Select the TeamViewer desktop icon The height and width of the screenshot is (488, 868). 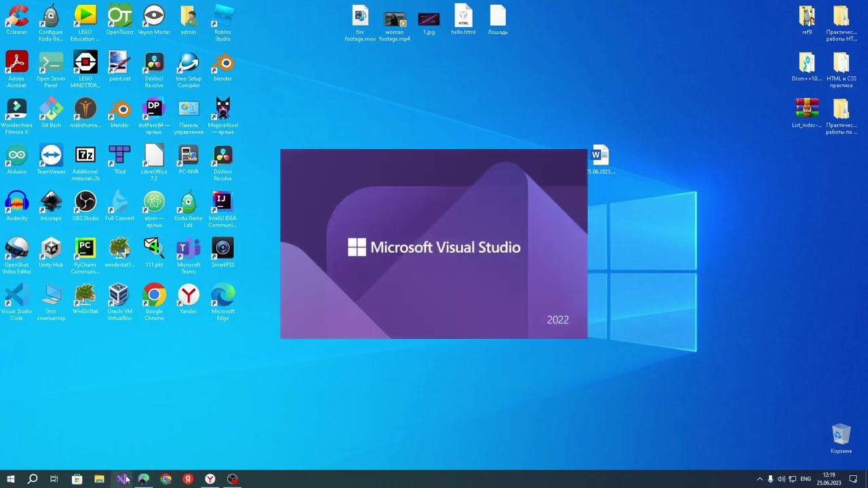(51, 160)
